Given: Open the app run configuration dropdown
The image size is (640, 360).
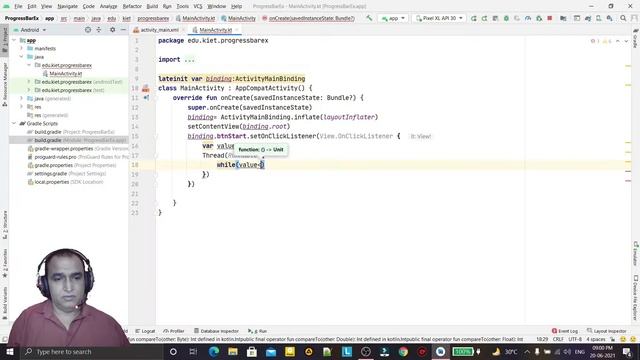Looking at the screenshot, I should coord(393,18).
